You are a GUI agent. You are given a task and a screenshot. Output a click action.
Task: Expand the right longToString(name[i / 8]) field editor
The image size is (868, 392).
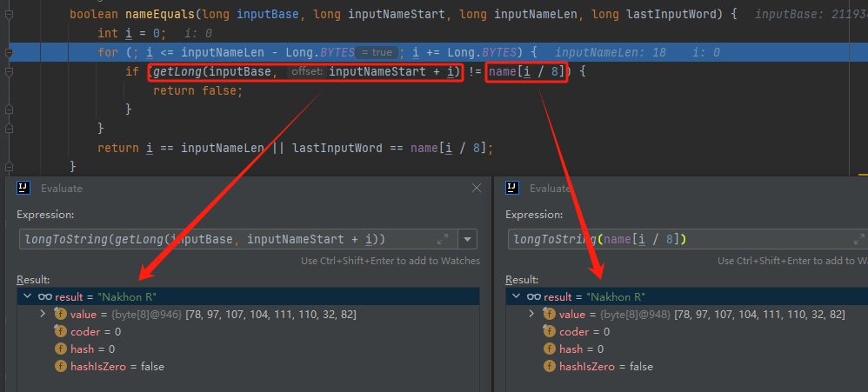(859, 239)
